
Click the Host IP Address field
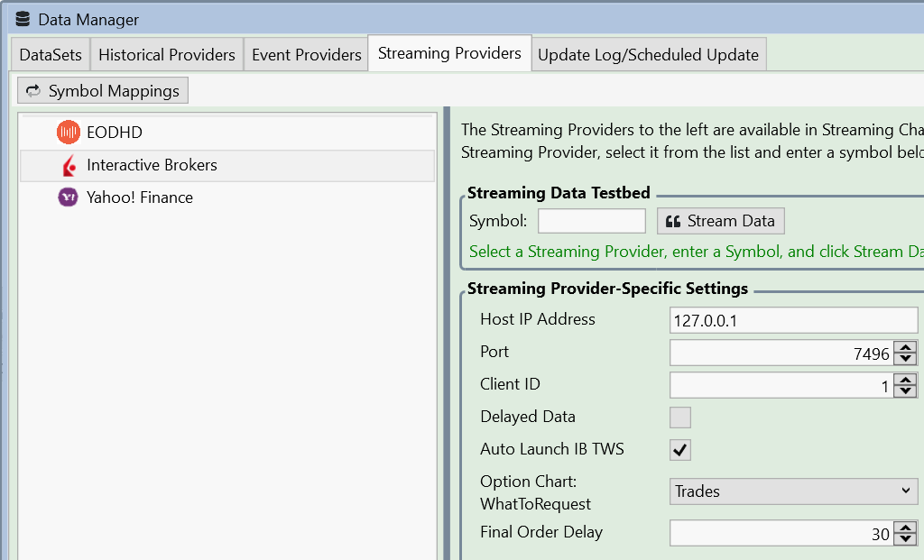(x=793, y=320)
